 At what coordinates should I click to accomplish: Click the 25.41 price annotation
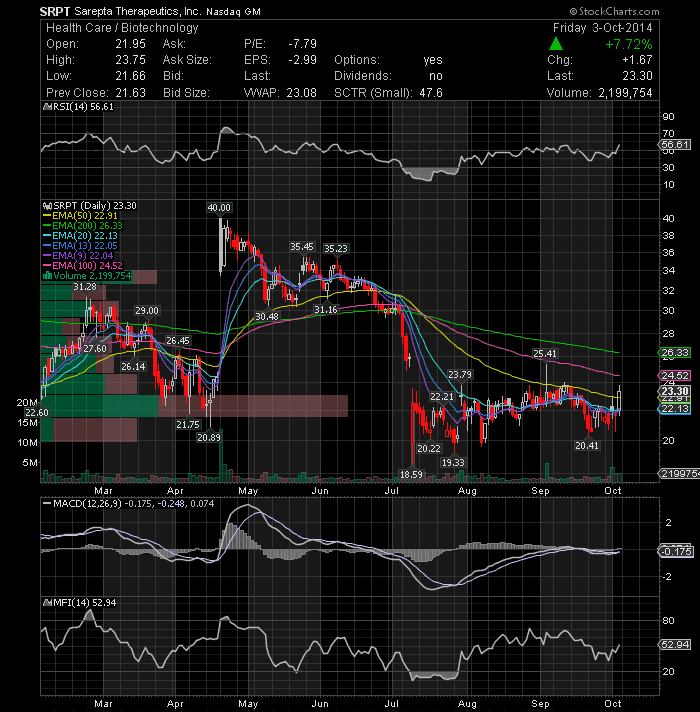(x=545, y=353)
